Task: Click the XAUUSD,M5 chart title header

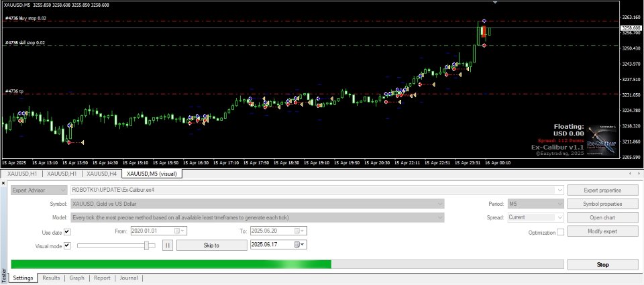Action: pos(56,6)
